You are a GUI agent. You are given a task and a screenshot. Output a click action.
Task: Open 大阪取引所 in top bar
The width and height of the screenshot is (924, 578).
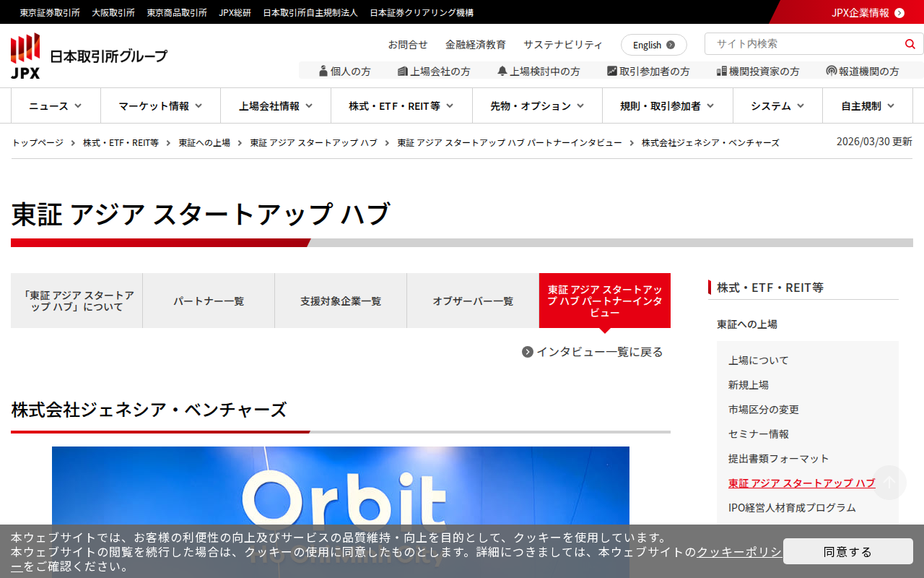click(x=113, y=12)
